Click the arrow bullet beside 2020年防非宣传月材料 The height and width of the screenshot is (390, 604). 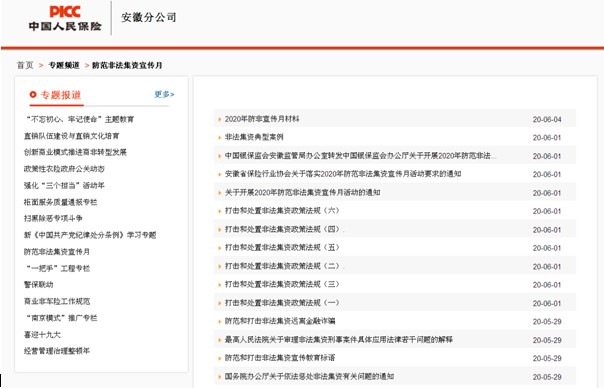(x=220, y=119)
